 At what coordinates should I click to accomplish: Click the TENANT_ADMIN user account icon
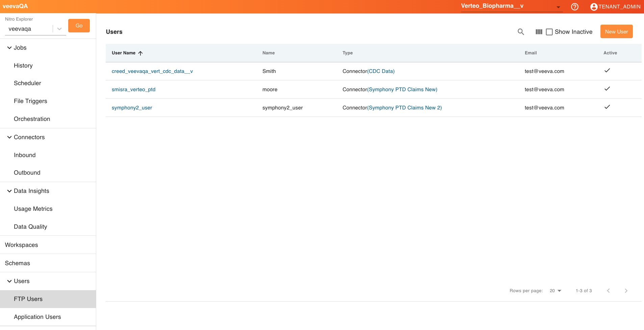[x=594, y=7]
